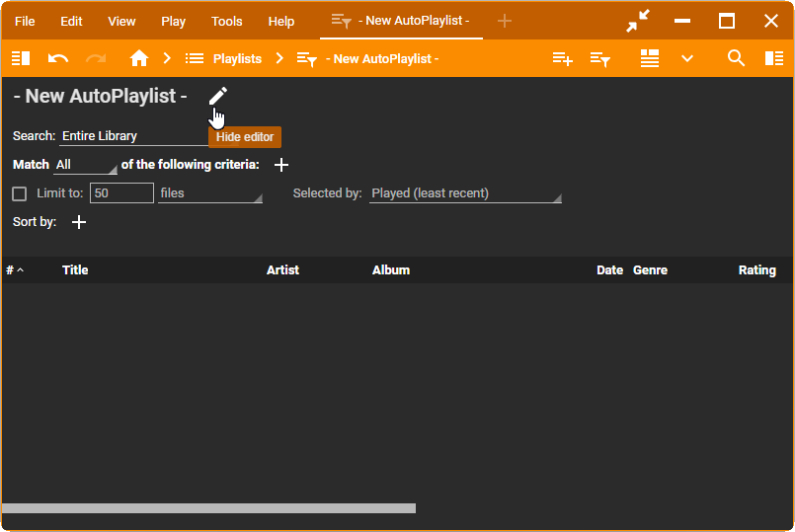The image size is (795, 532).
Task: Open the Play menu
Action: [173, 21]
